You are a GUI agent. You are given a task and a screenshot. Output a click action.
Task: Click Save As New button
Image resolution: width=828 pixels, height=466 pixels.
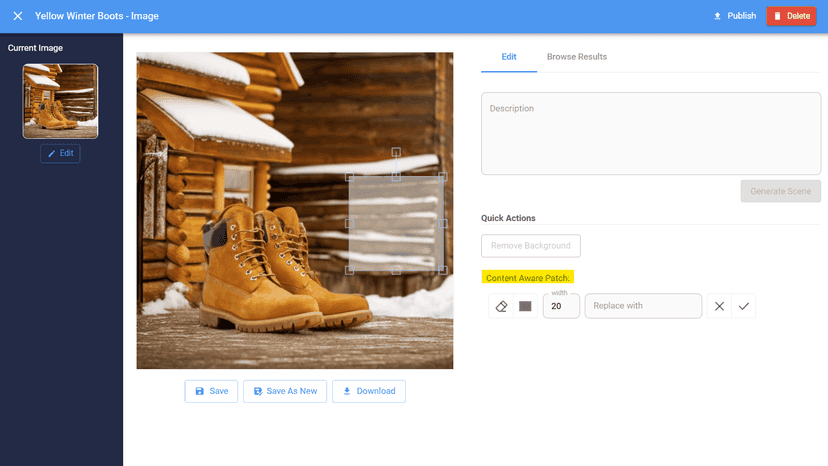285,391
